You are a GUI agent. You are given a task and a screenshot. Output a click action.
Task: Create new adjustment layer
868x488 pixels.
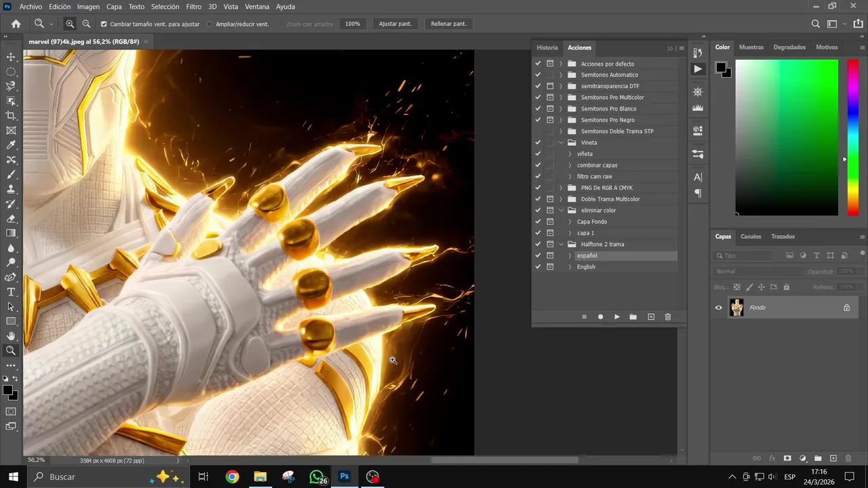(x=803, y=459)
